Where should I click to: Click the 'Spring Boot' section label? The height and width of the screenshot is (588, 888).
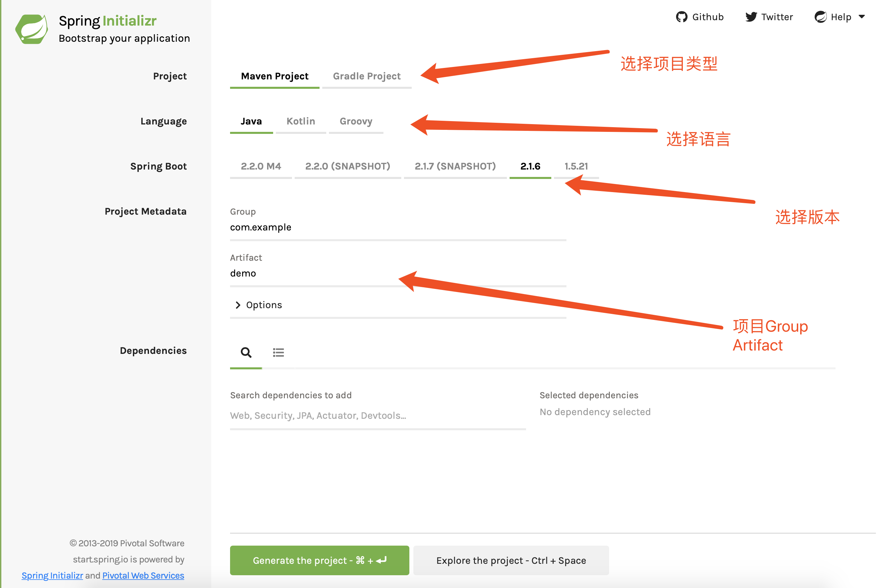(158, 167)
